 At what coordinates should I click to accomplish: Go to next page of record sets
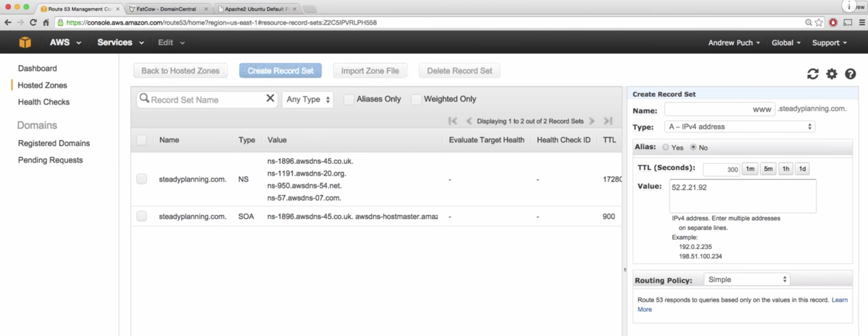(x=591, y=121)
